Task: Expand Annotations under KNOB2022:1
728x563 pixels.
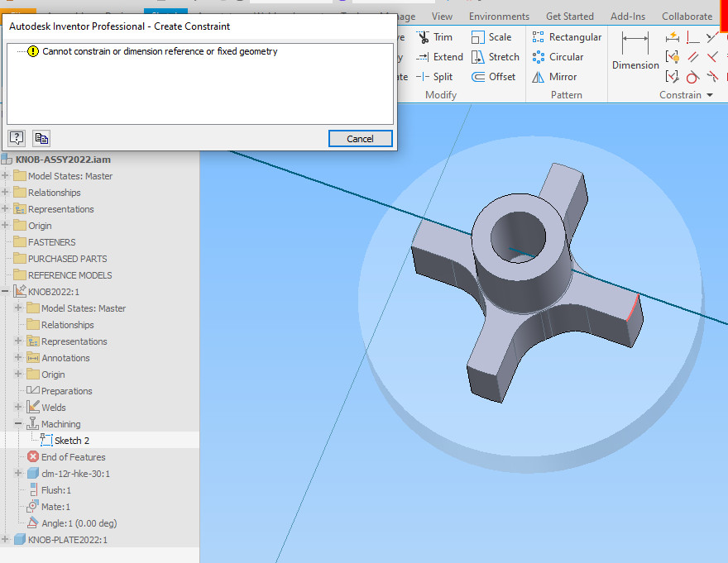Action: pyautogui.click(x=17, y=357)
